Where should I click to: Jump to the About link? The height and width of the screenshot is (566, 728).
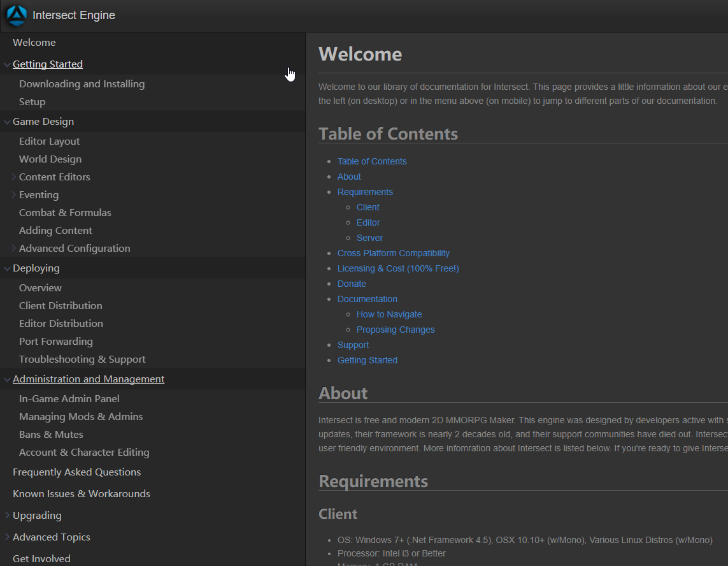(349, 177)
